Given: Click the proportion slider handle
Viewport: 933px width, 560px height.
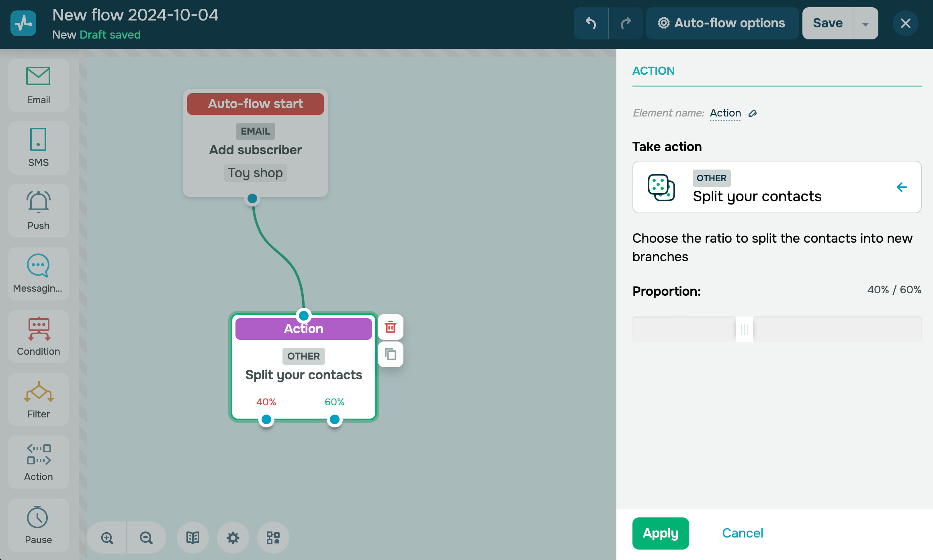Looking at the screenshot, I should (x=744, y=329).
